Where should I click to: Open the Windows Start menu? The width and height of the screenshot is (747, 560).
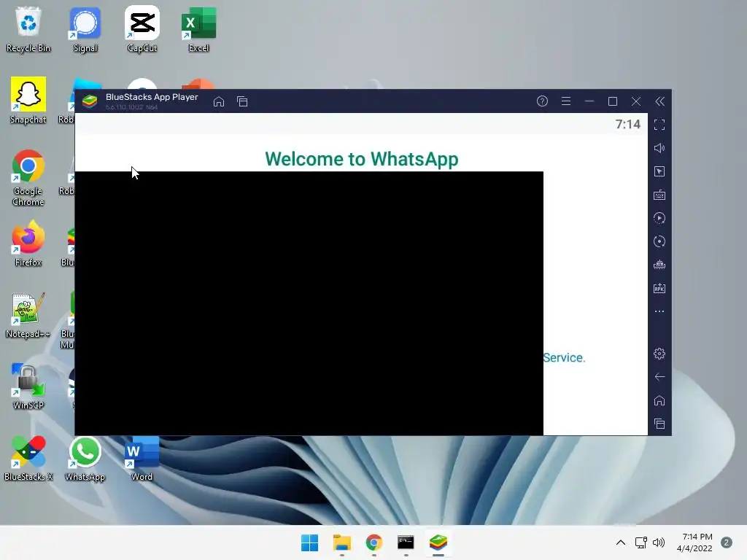click(309, 542)
